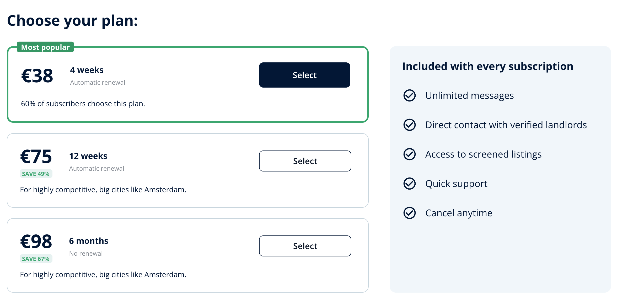The height and width of the screenshot is (301, 644).
Task: Click the 12 weeks plan duration text
Action: (x=88, y=156)
